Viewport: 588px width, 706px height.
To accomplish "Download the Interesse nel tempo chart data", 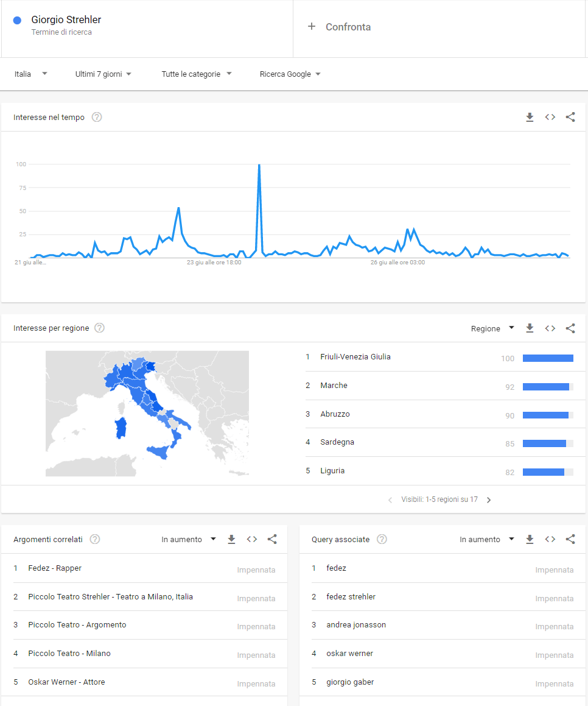I will (x=530, y=118).
